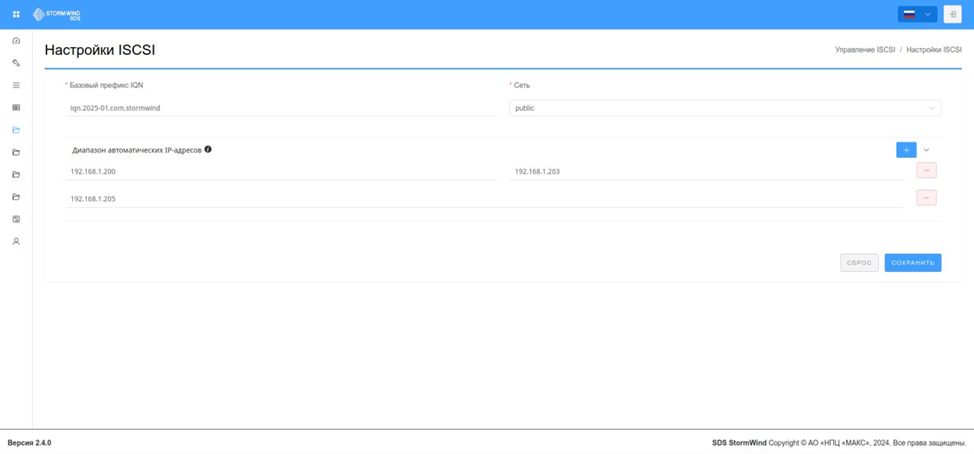The width and height of the screenshot is (974, 454).
Task: Open the Russian flag language dropdown
Action: click(917, 14)
